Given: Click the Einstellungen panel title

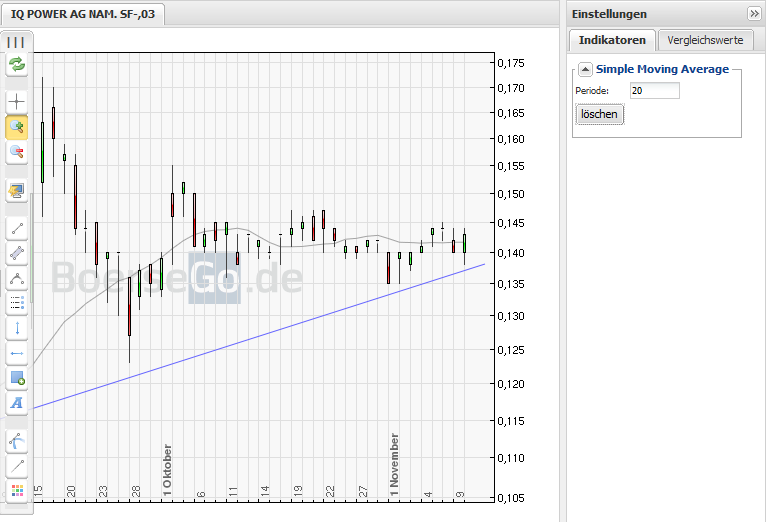Looking at the screenshot, I should click(x=609, y=14).
